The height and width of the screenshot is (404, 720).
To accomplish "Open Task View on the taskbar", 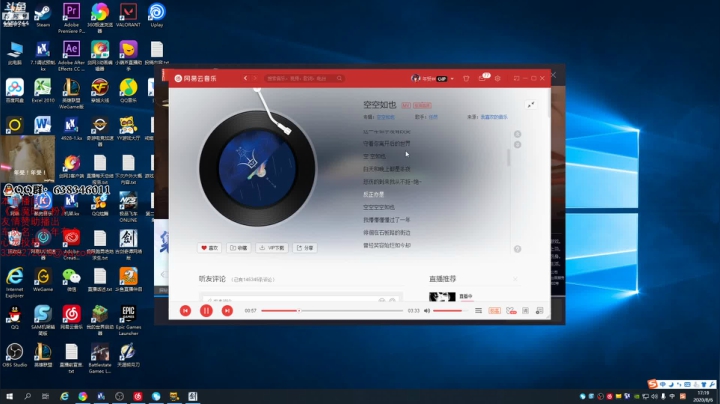I will pos(45,396).
